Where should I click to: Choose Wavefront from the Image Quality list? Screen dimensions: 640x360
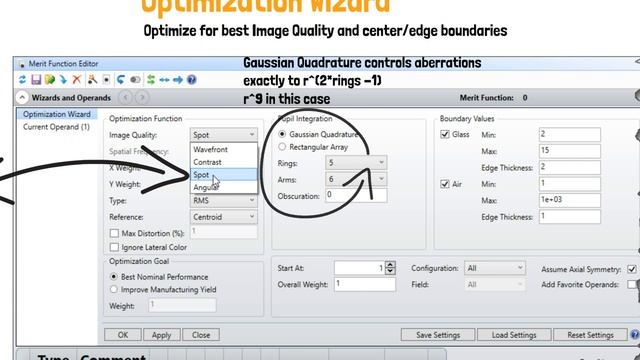(x=224, y=149)
